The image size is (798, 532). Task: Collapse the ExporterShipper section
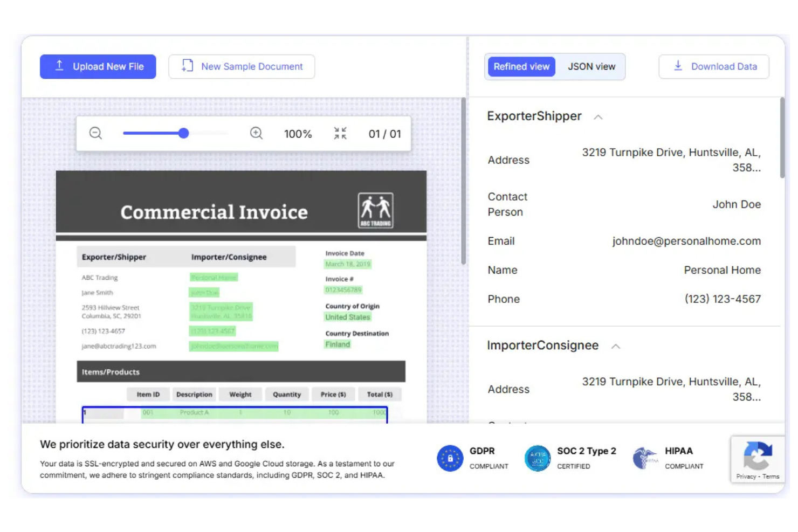click(598, 116)
